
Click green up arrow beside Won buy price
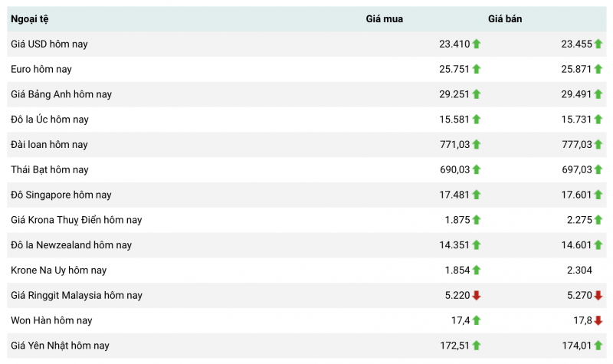click(x=477, y=321)
